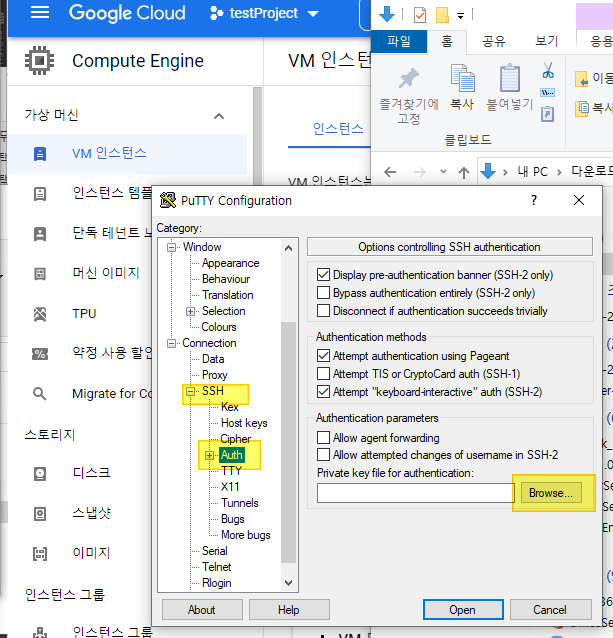The width and height of the screenshot is (613, 638).
Task: Open Explorer recent locations dropdown chevron
Action: coord(443,172)
